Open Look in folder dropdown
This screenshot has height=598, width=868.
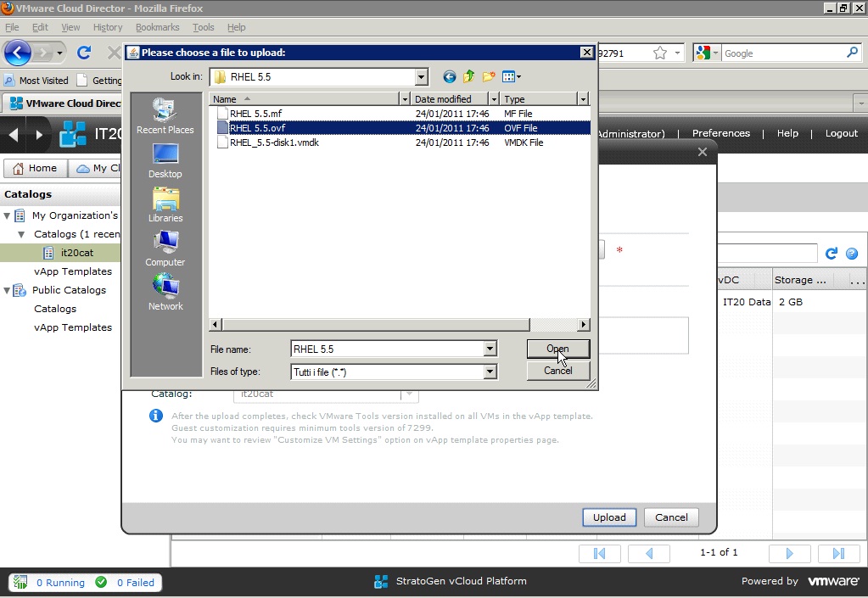coord(421,77)
